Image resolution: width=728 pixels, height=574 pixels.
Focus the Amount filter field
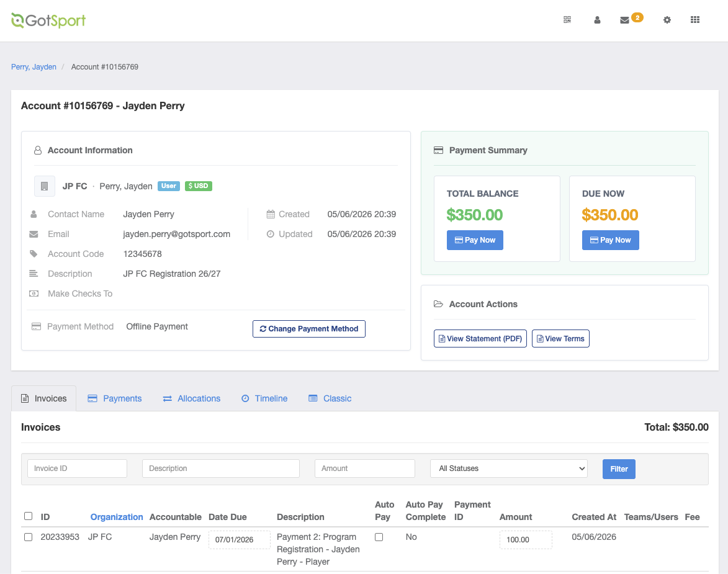pyautogui.click(x=365, y=469)
